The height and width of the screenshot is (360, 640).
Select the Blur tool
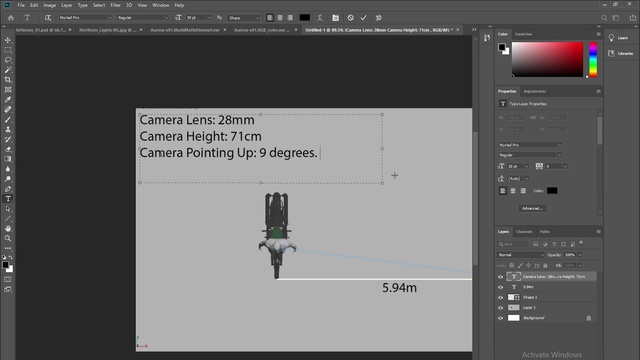(x=8, y=169)
